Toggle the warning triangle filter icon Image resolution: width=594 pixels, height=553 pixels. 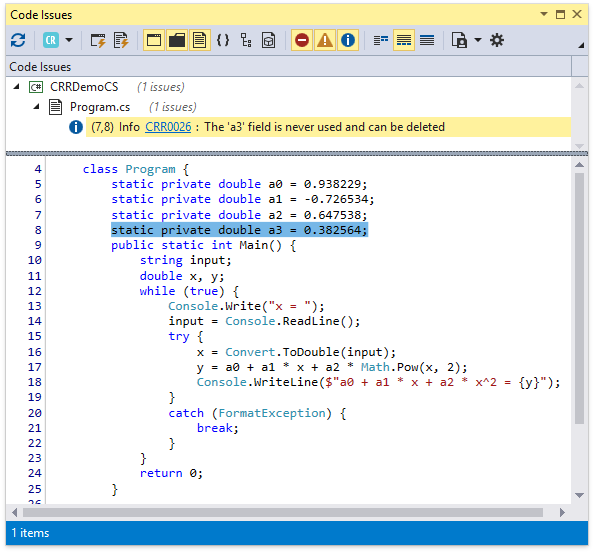pyautogui.click(x=325, y=40)
